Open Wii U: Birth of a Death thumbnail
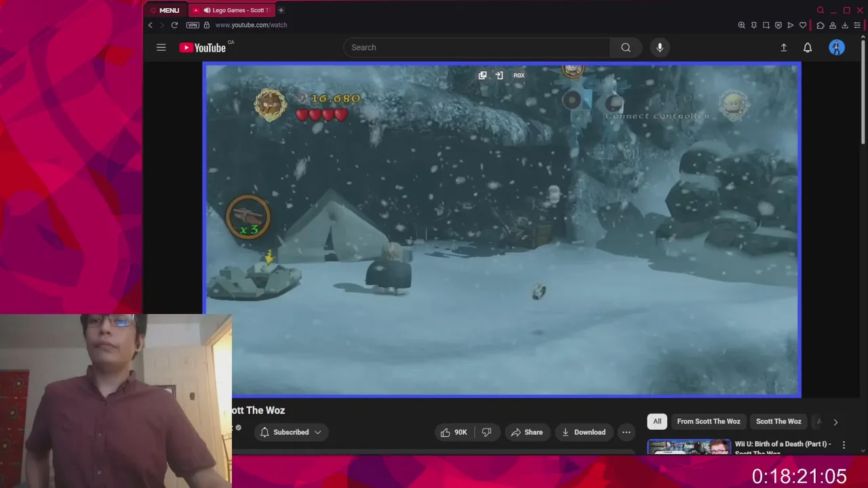The image size is (868, 488). 688,447
